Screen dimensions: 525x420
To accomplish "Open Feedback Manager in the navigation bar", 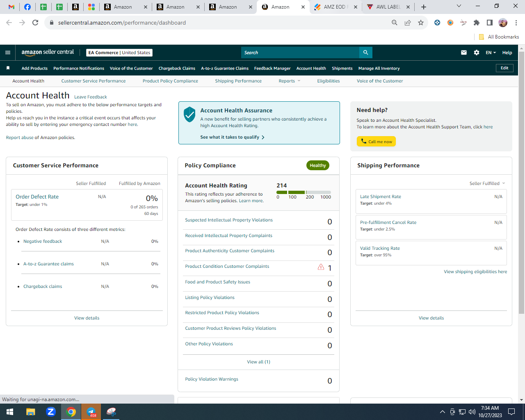I will click(272, 68).
